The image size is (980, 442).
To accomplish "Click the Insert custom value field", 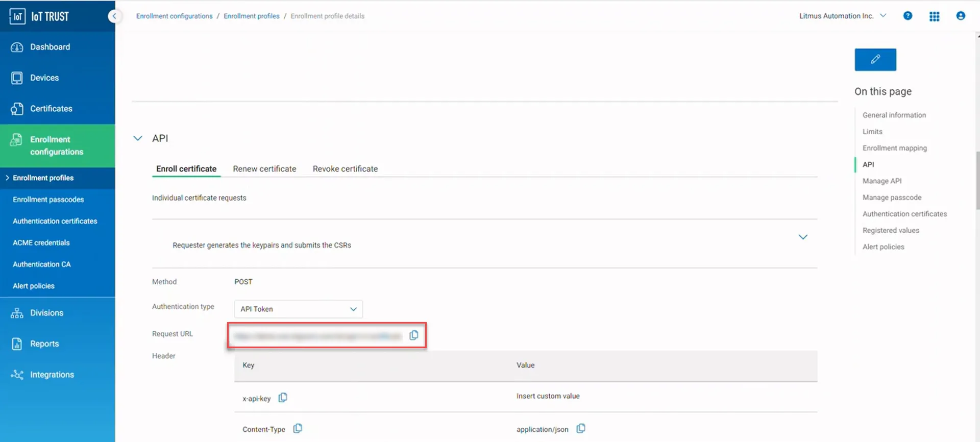I will (x=548, y=396).
